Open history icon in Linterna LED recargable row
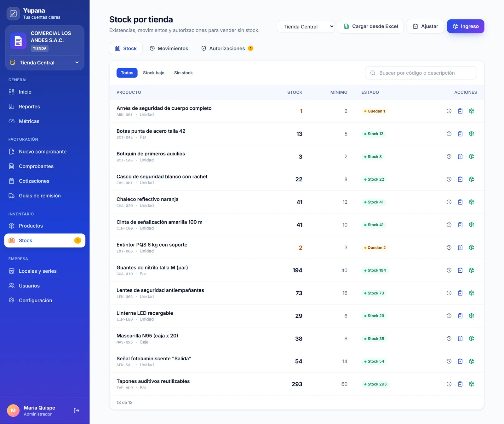The height and width of the screenshot is (424, 504). 449,316
